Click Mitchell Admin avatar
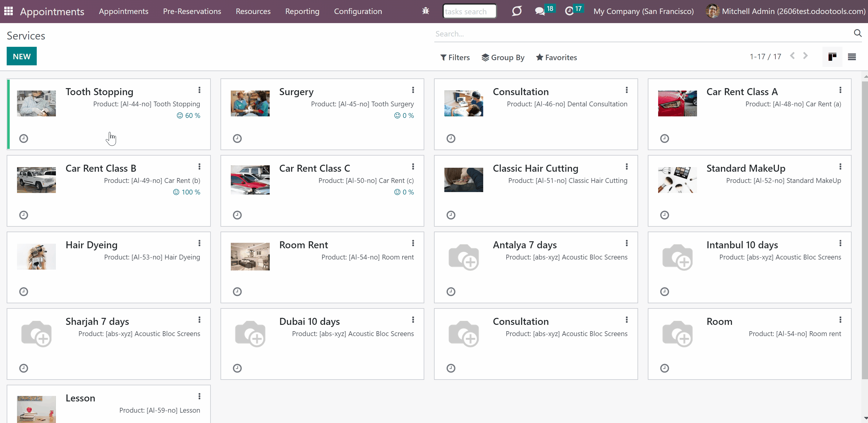Image resolution: width=868 pixels, height=423 pixels. 712,11
